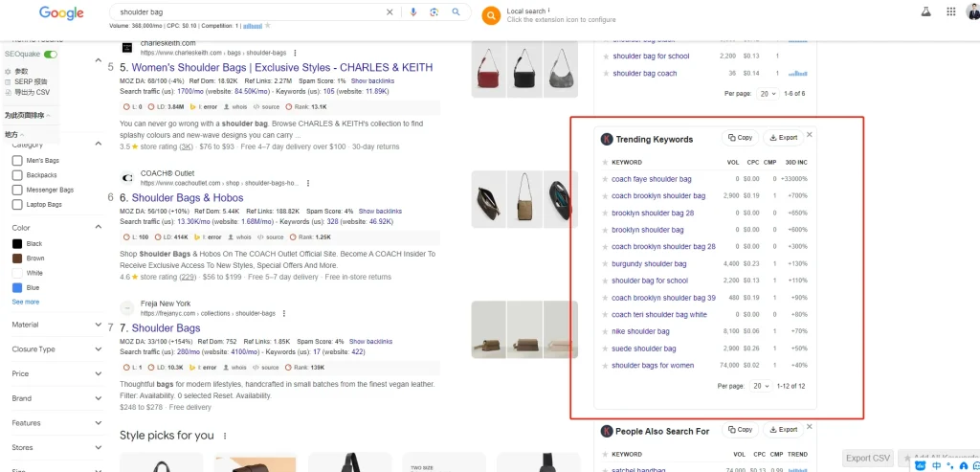Open Freja New York Shoulder Bags result
Viewport: 980px width, 472px height.
tap(166, 328)
